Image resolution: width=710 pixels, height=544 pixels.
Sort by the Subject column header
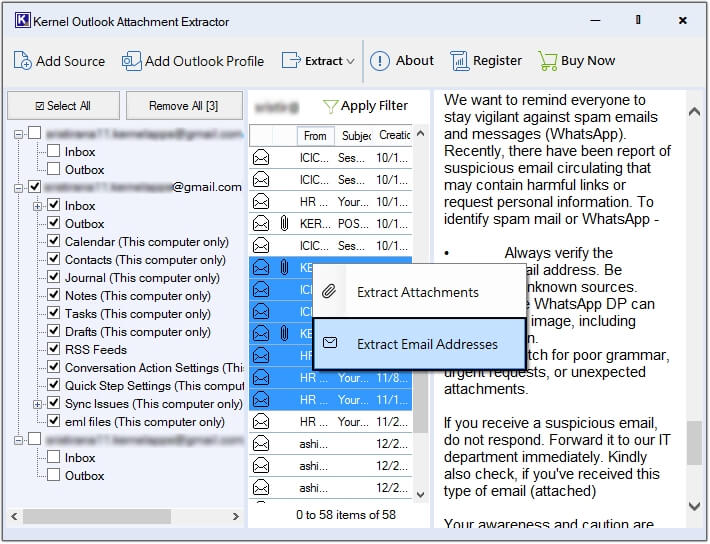(356, 135)
